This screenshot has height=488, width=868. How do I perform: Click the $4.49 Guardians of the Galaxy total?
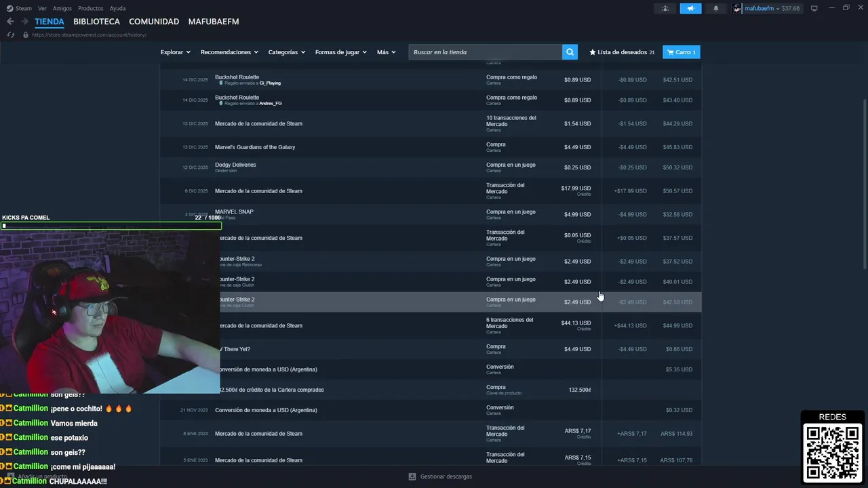[x=577, y=147]
